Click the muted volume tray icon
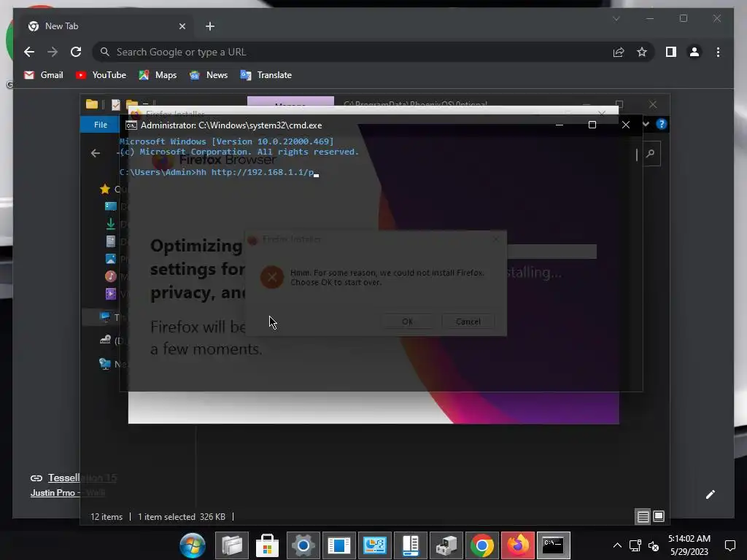747x560 pixels. pyautogui.click(x=654, y=546)
